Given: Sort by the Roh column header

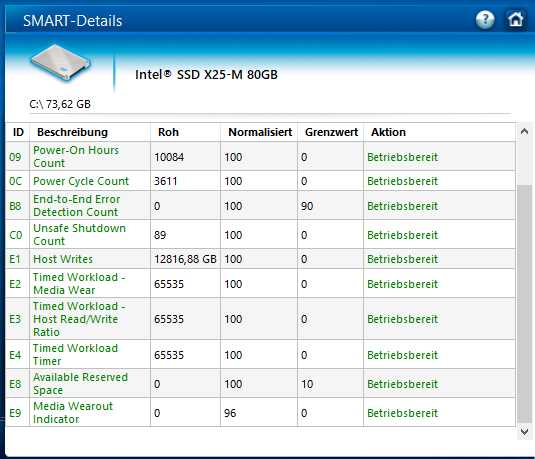Looking at the screenshot, I should (x=168, y=132).
